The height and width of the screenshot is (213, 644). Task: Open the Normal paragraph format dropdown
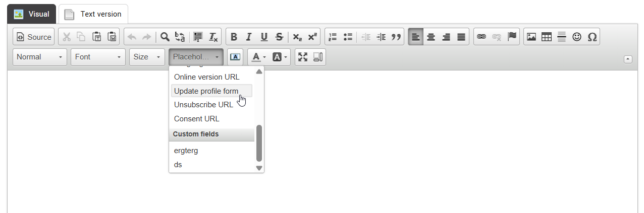point(40,57)
